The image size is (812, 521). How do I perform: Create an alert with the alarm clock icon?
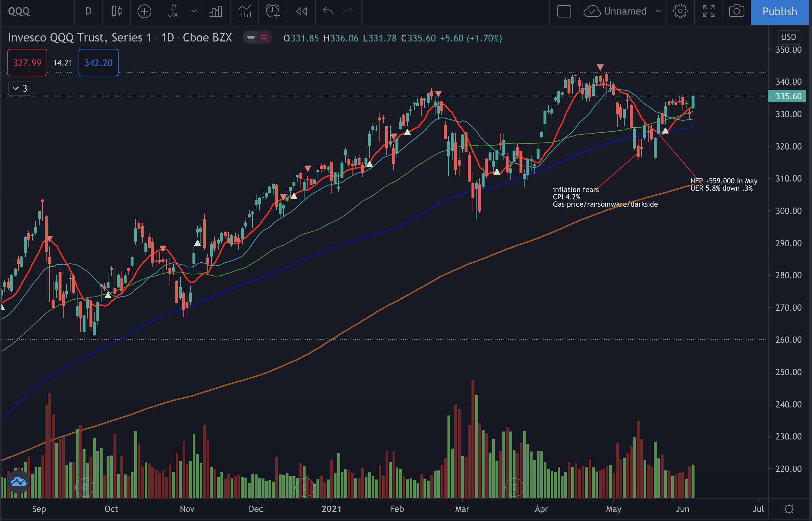pos(273,11)
